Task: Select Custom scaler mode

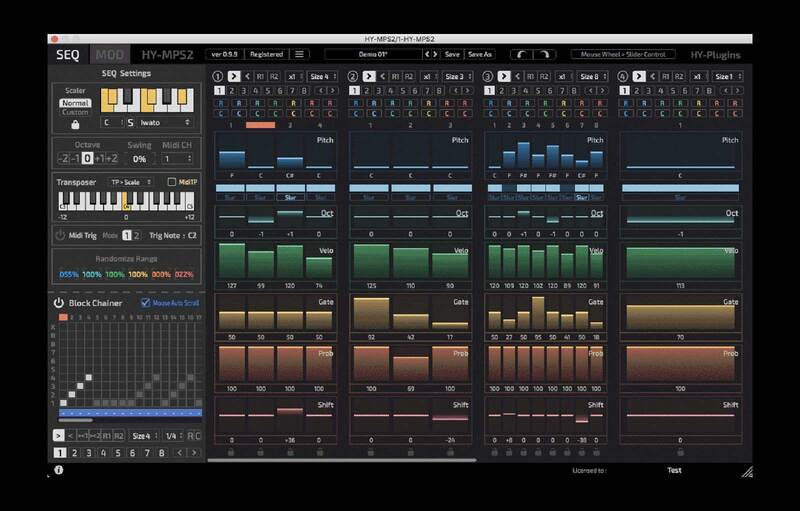Action: pos(75,112)
